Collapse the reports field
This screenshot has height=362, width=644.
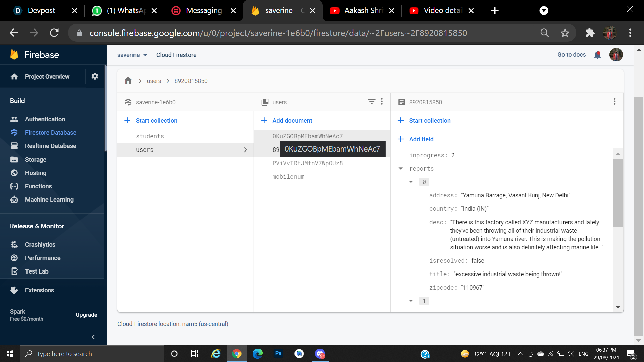pos(400,169)
